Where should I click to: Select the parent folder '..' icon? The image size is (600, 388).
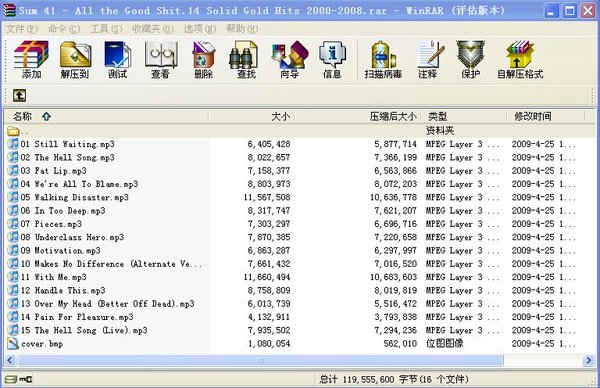point(13,131)
